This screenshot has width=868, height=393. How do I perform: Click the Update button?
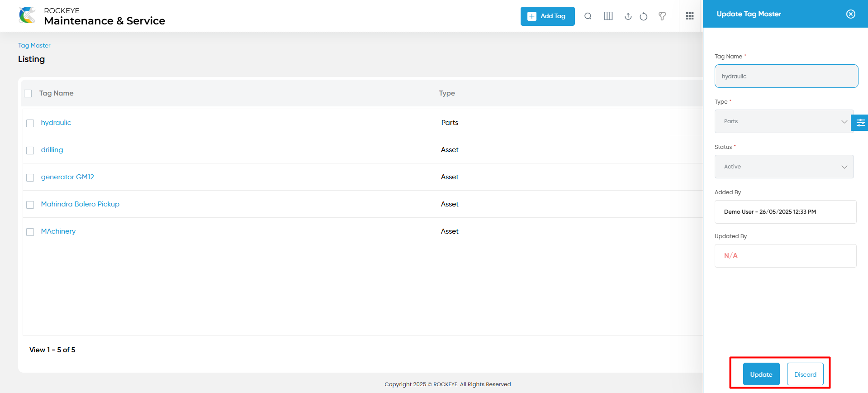[x=761, y=374]
